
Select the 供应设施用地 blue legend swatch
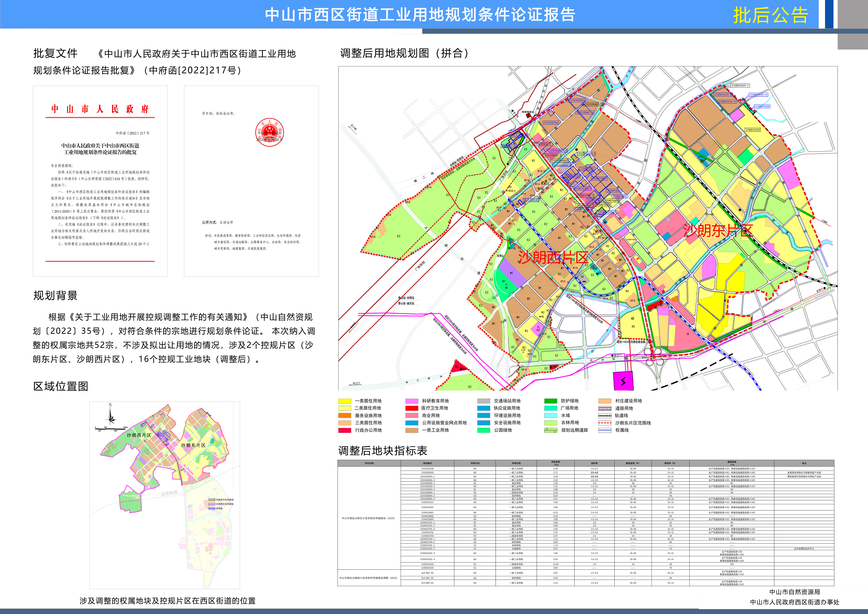(484, 408)
